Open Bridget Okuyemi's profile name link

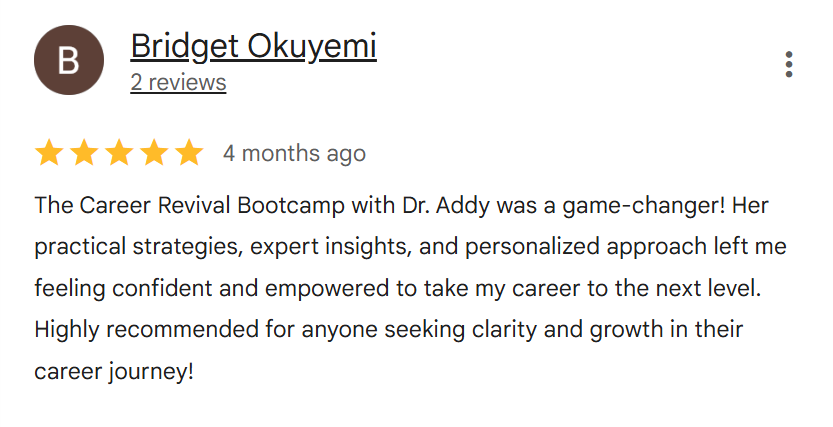point(253,46)
